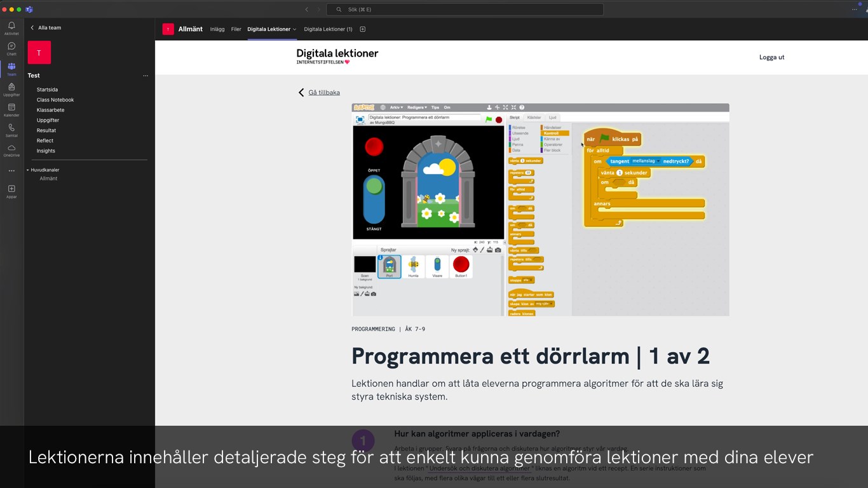This screenshot has width=868, height=488.
Task: Open Class Notebook
Action: pos(55,100)
